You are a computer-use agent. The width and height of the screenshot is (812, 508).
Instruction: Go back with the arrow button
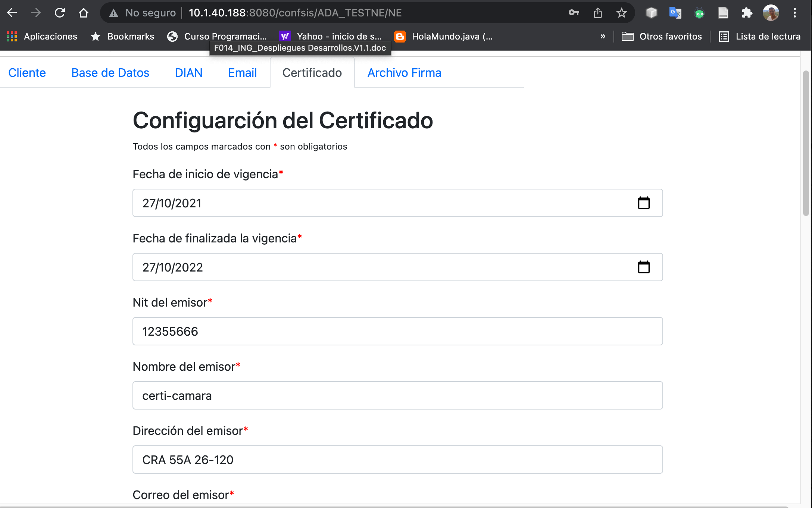pos(12,13)
